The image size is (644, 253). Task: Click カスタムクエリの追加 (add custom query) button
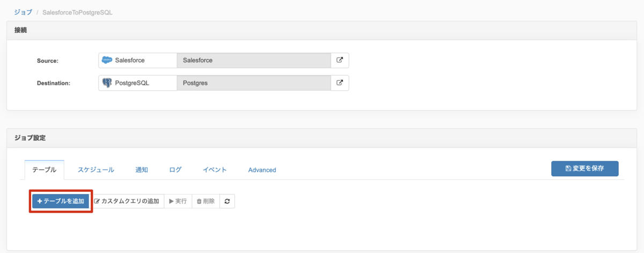127,201
